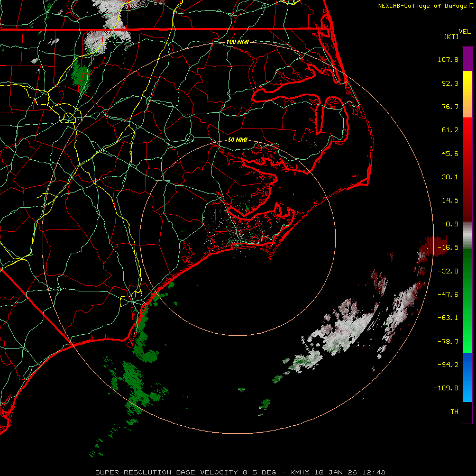The image size is (476, 476).
Task: Pick the black TH segment of color bar
Action: (467, 413)
